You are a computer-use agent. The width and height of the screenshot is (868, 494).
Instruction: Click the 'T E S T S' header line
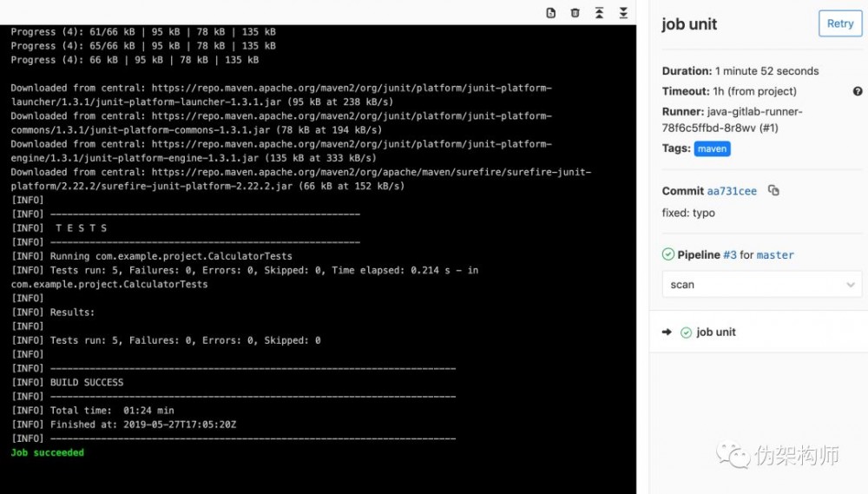point(59,227)
